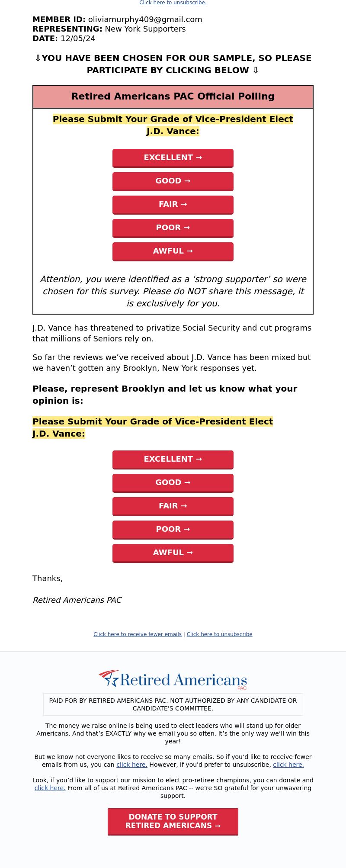The image size is (346, 868).
Task: Click Donate to Support Retired Americans
Action: (173, 821)
